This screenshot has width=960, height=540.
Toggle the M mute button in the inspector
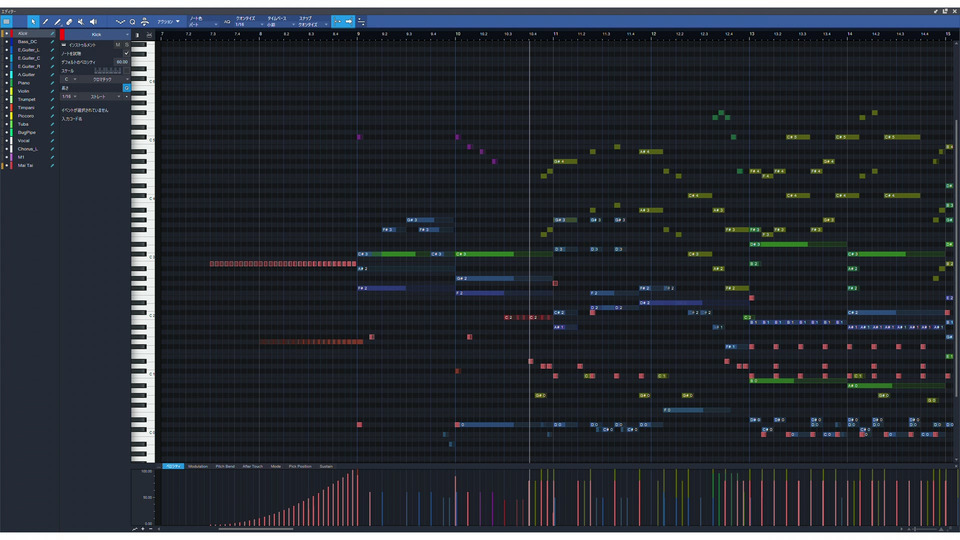tap(118, 45)
